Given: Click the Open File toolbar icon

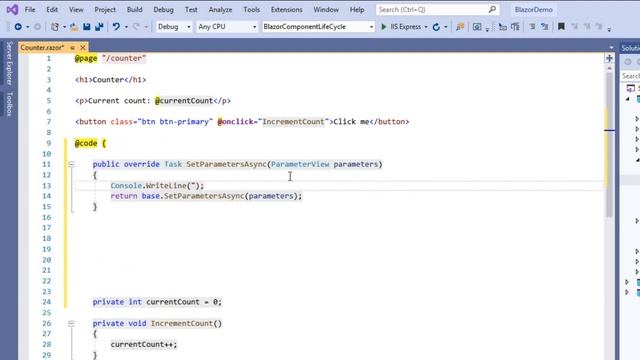Looking at the screenshot, I should point(74,27).
